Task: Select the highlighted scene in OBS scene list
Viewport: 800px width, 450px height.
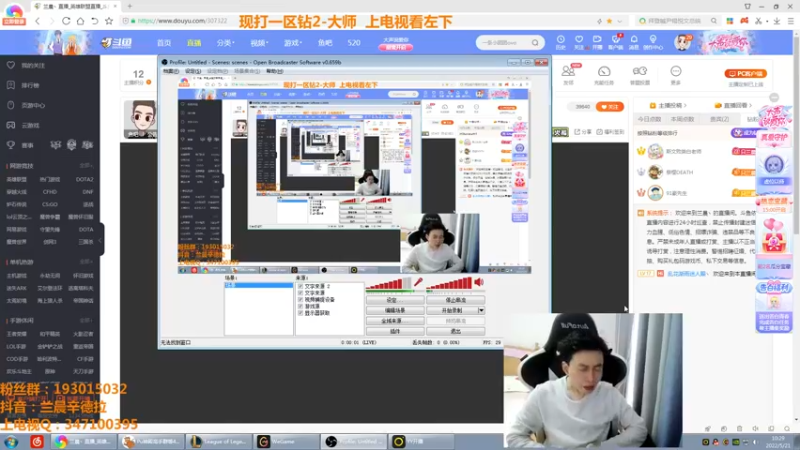Action: pos(259,285)
